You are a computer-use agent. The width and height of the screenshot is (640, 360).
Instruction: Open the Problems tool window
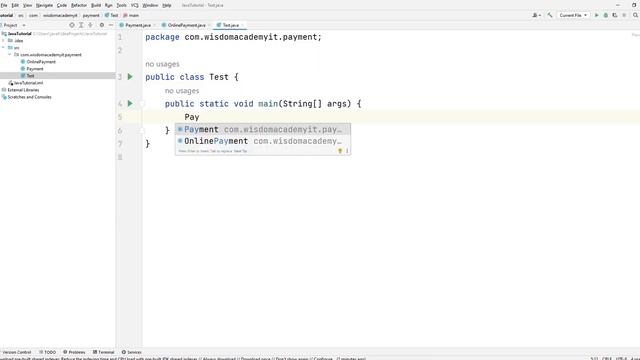[74, 352]
